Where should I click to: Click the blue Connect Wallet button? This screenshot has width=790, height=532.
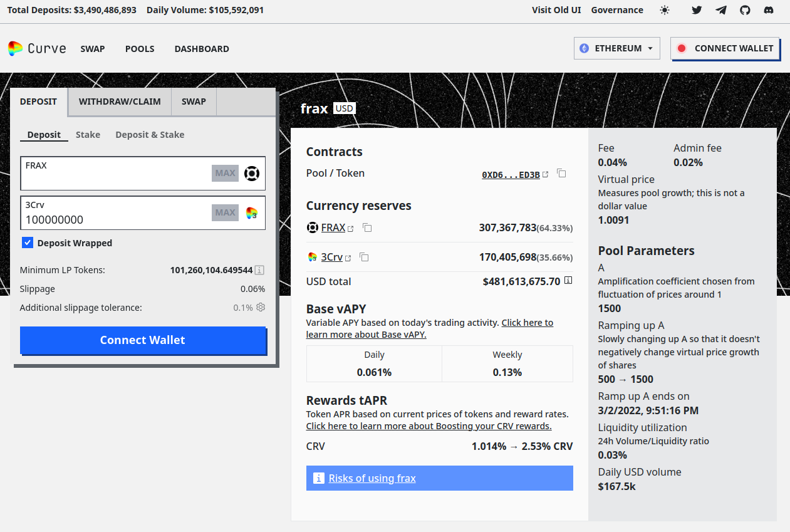143,340
